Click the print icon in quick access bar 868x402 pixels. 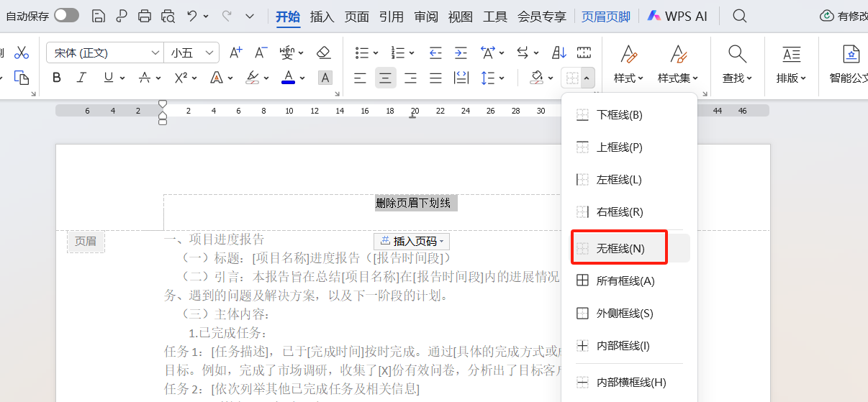click(145, 16)
